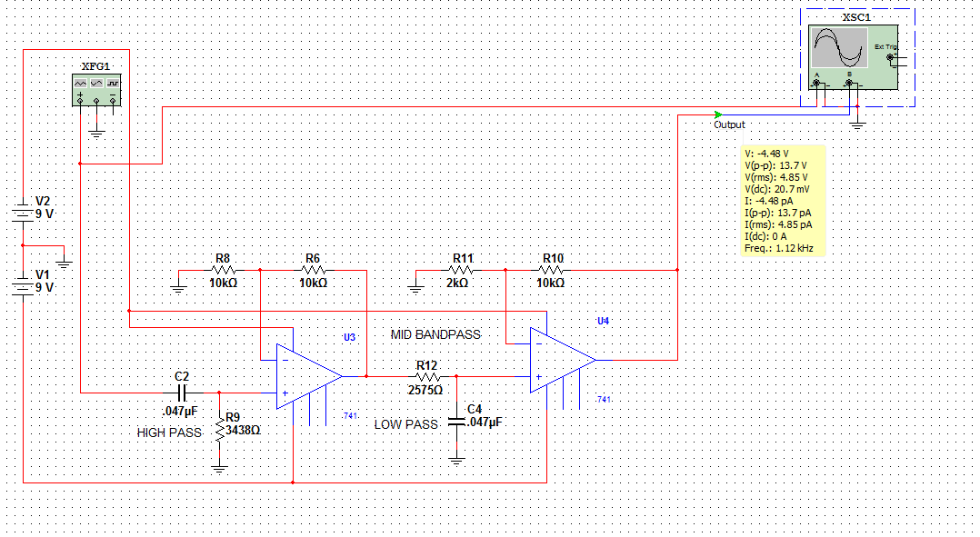Click resistor R10 10kΩ
980x537 pixels.
[x=552, y=270]
